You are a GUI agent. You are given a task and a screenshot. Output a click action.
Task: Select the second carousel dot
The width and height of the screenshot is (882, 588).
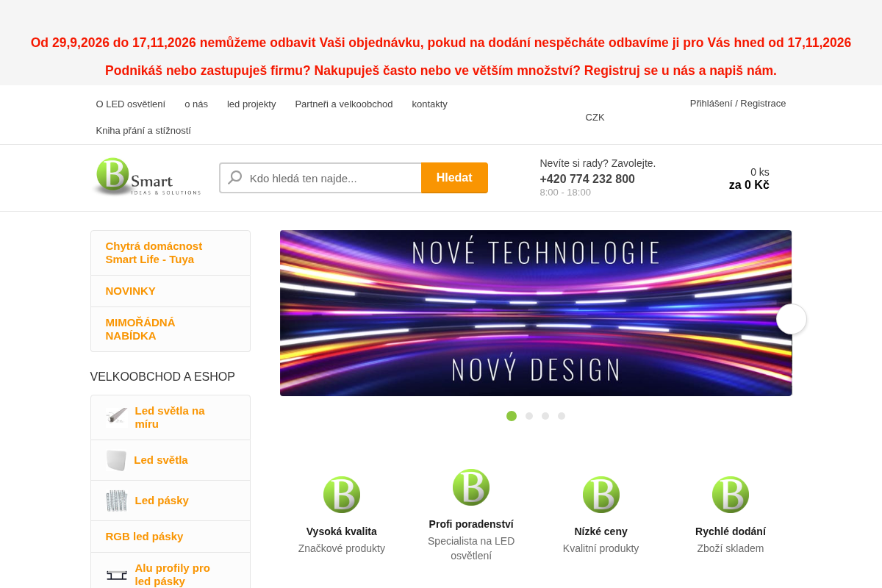(x=529, y=416)
